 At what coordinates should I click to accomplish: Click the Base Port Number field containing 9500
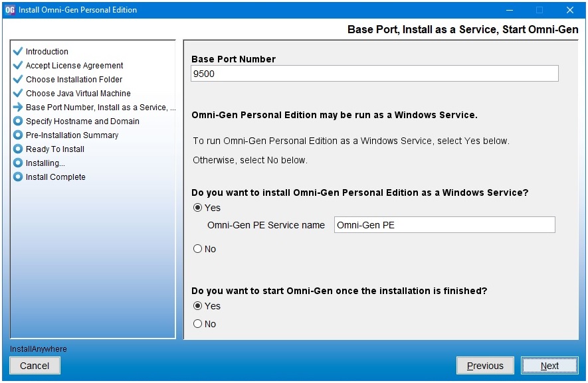coord(375,74)
